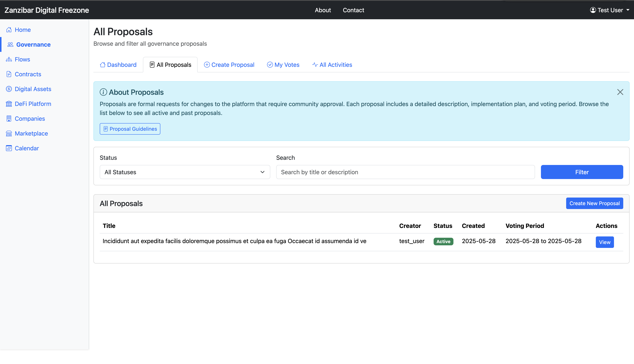This screenshot has height=364, width=634.
Task: Click the Calendar icon in sidebar
Action: 9,148
